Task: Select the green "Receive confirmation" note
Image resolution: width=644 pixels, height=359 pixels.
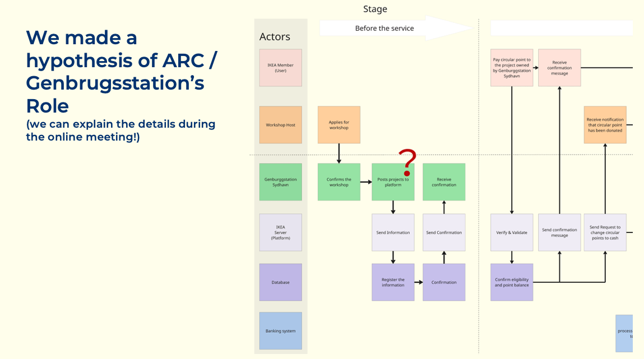Action: (x=444, y=182)
